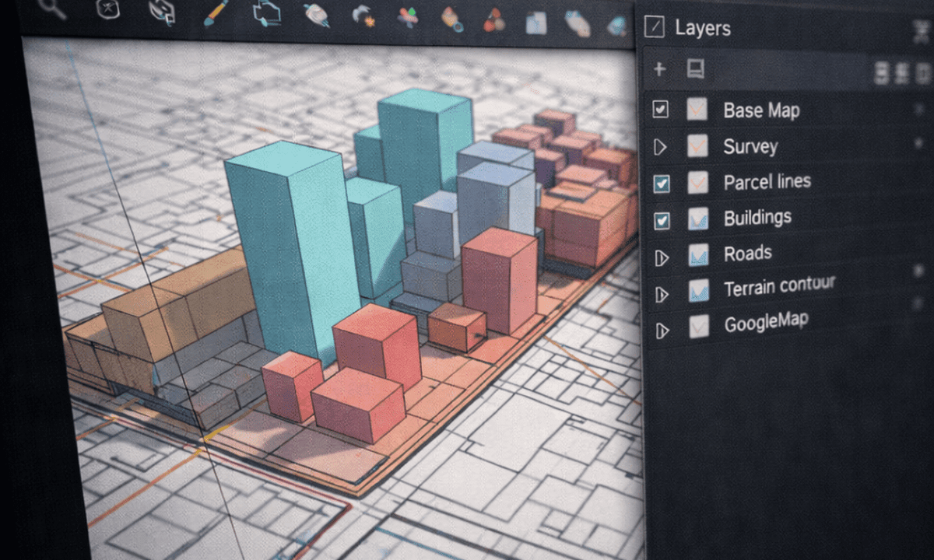Expand the Terrain contour layer group

coord(663,293)
